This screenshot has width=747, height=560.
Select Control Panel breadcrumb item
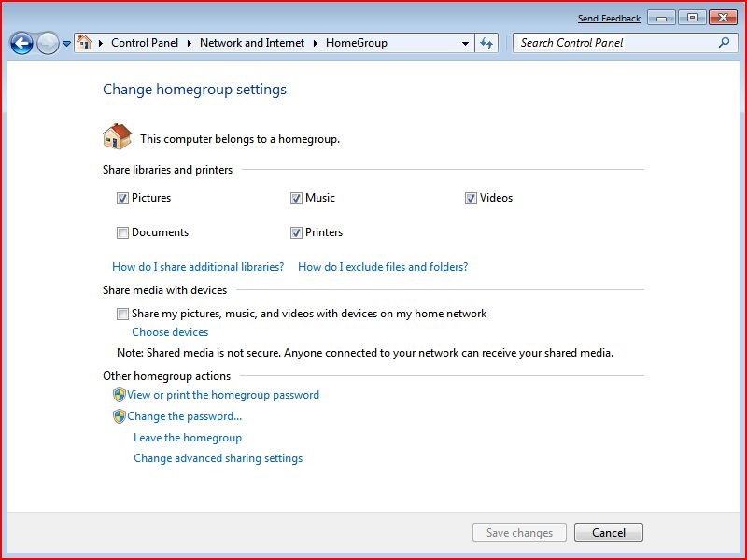click(x=145, y=43)
